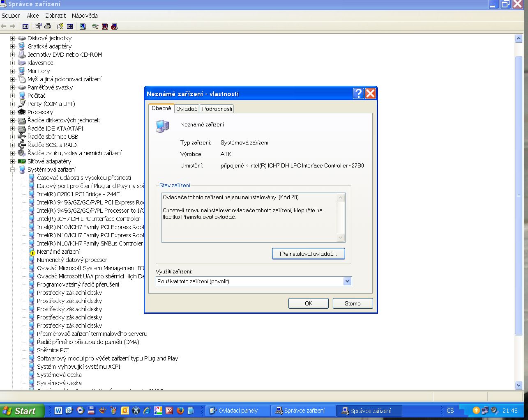
Task: Select Intel(R) 82801 PCI Bridge - 244E
Action: coord(78,194)
